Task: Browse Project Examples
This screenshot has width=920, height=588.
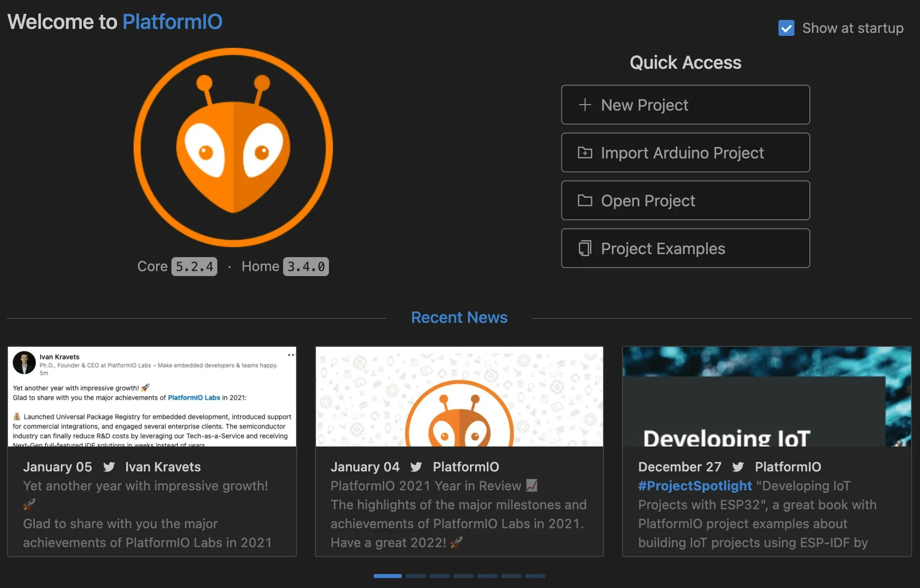Action: point(685,248)
